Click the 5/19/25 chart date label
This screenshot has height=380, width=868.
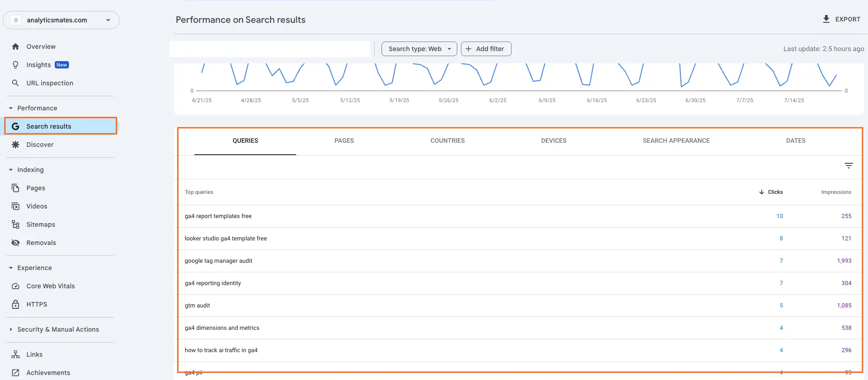(x=399, y=100)
